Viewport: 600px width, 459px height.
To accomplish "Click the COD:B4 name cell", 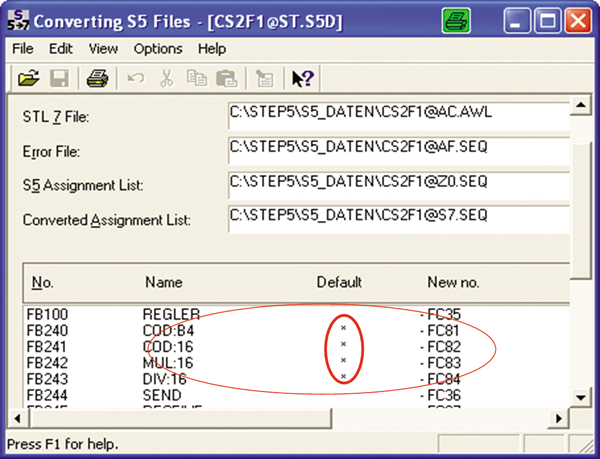I will coord(168,330).
